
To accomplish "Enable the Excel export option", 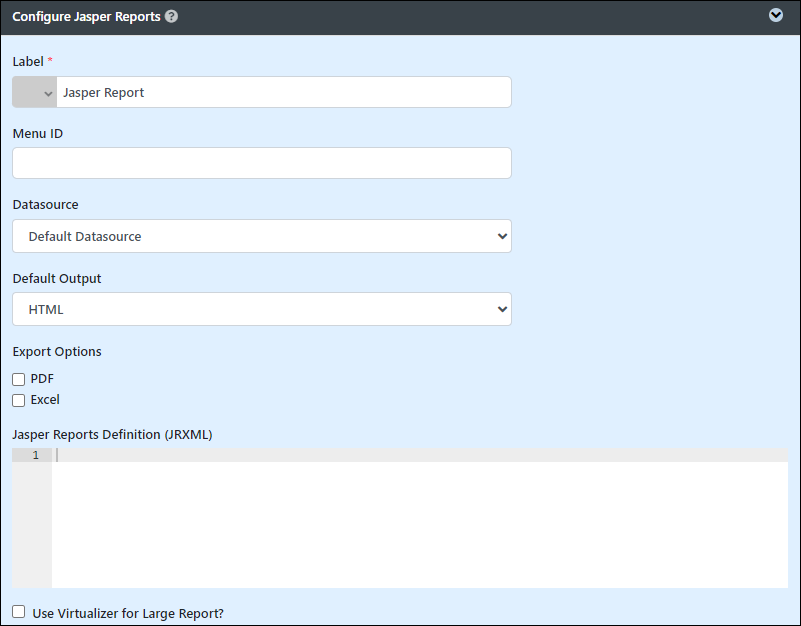I will pyautogui.click(x=18, y=400).
